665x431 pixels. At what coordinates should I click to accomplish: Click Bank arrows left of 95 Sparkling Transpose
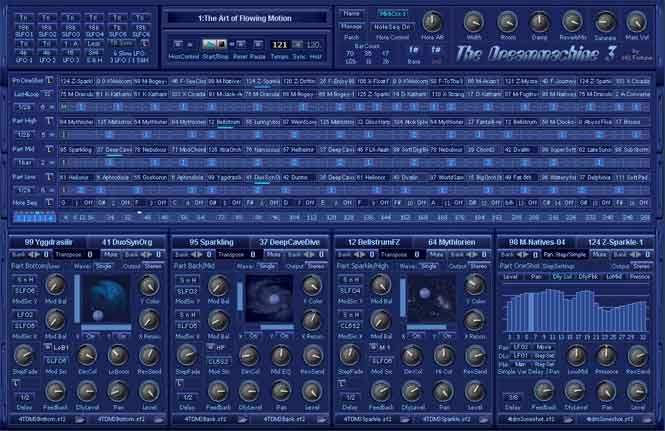tap(196, 255)
